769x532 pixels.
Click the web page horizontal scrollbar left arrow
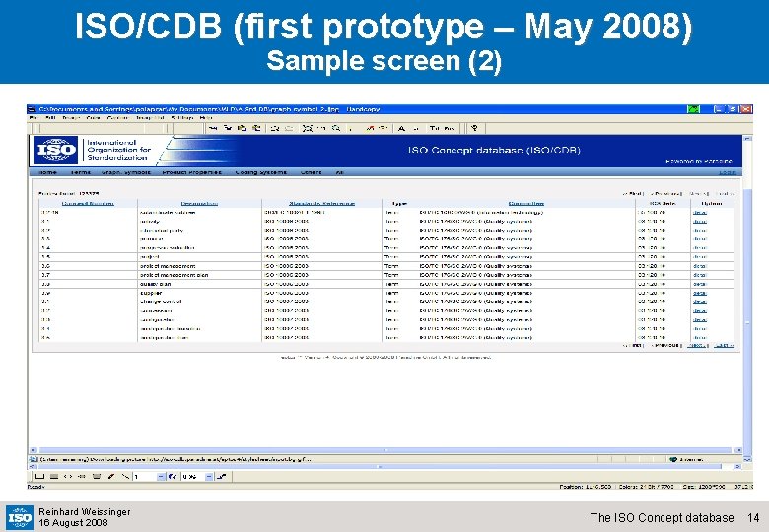coord(34,449)
